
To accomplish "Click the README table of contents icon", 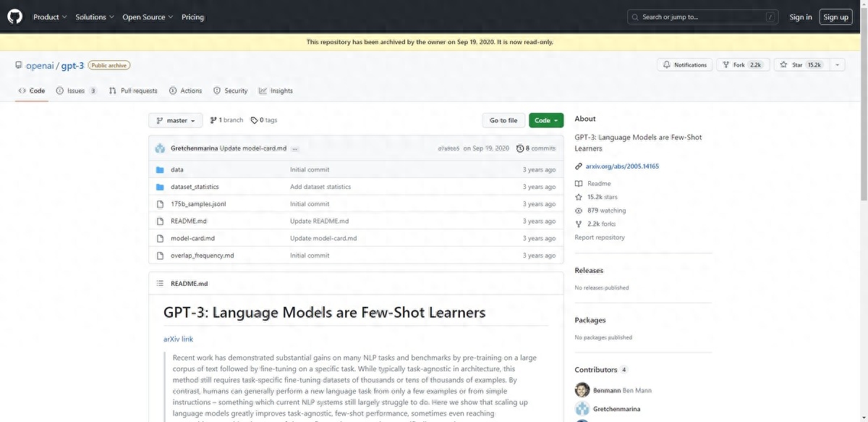I will (x=160, y=284).
